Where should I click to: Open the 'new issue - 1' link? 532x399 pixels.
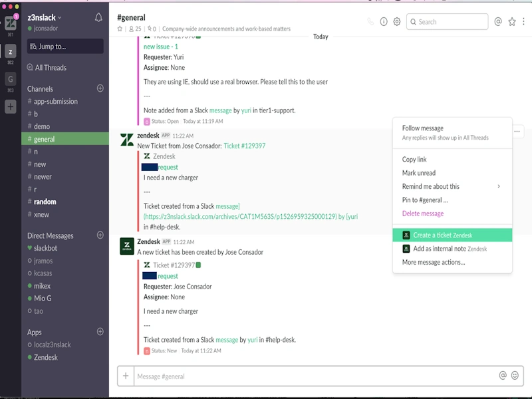(x=160, y=47)
